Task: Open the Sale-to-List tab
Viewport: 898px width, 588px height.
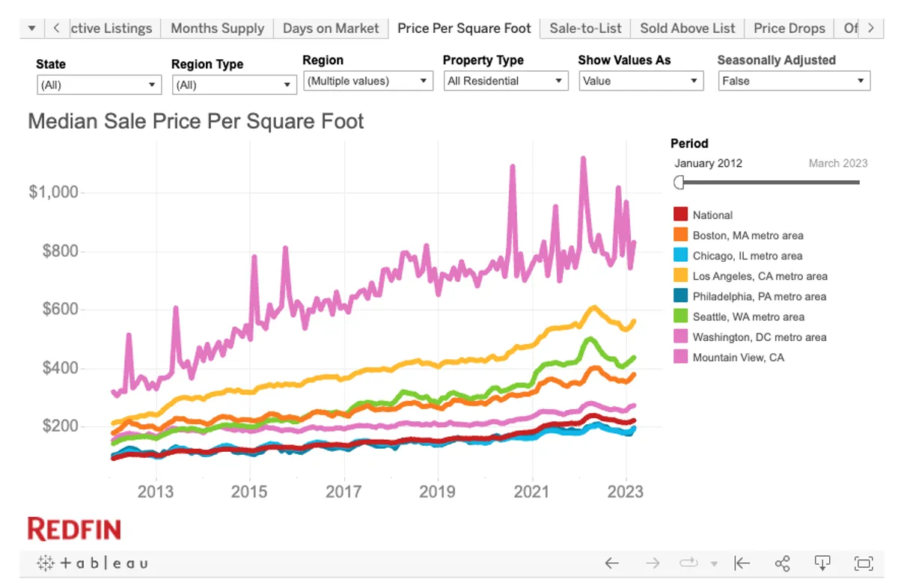Action: 585,28
